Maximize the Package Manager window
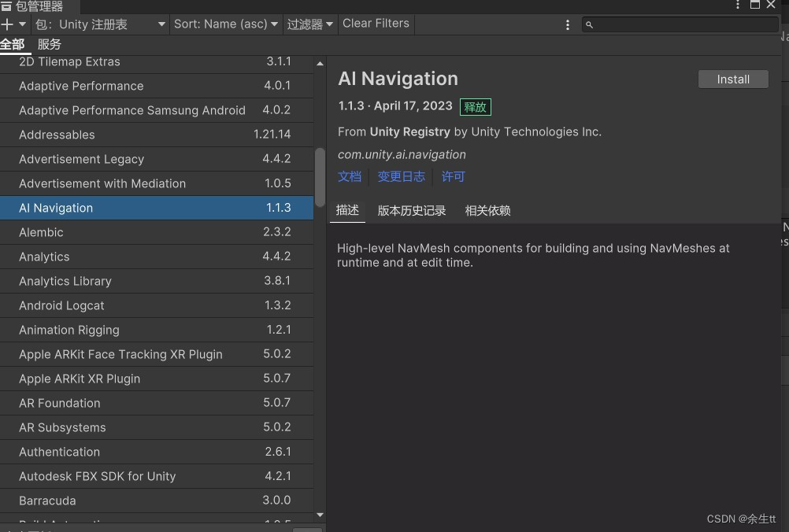 click(755, 5)
